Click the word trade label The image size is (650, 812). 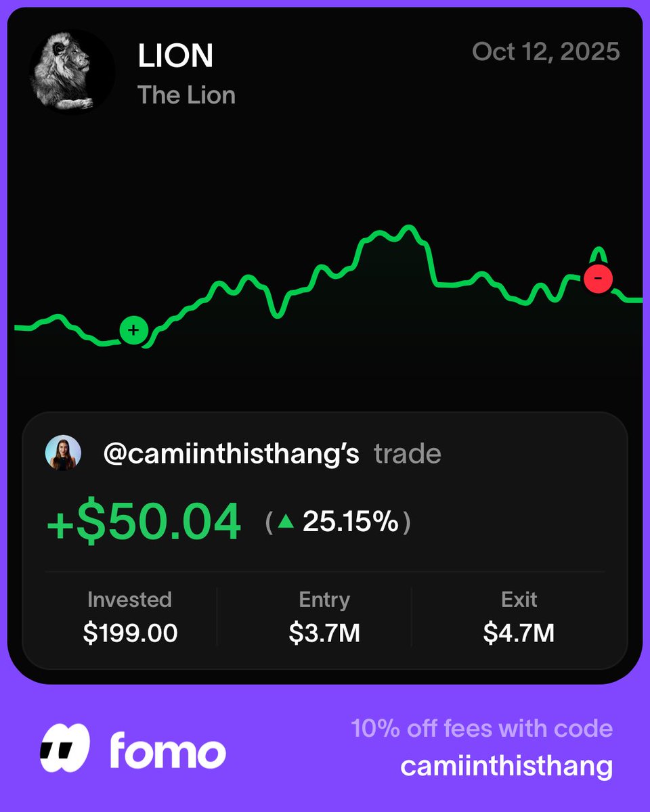point(408,453)
